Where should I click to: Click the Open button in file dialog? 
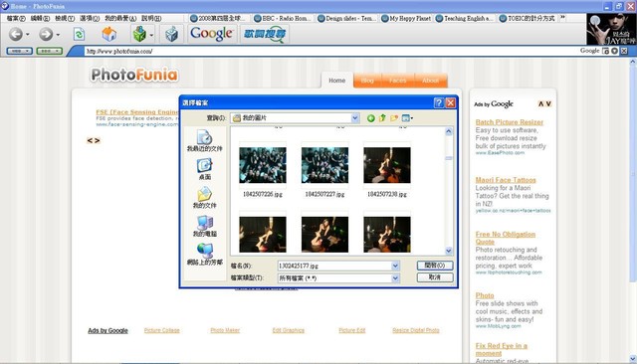435,266
